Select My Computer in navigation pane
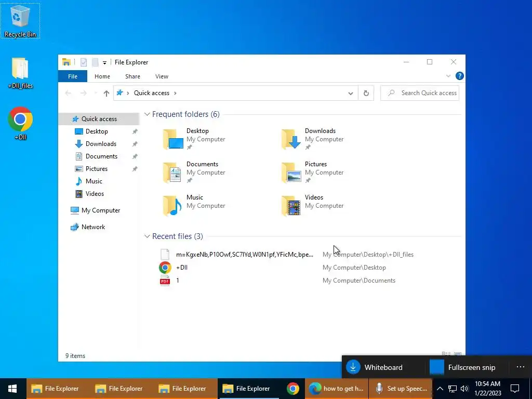Screen dimensions: 532x399 tap(101, 210)
